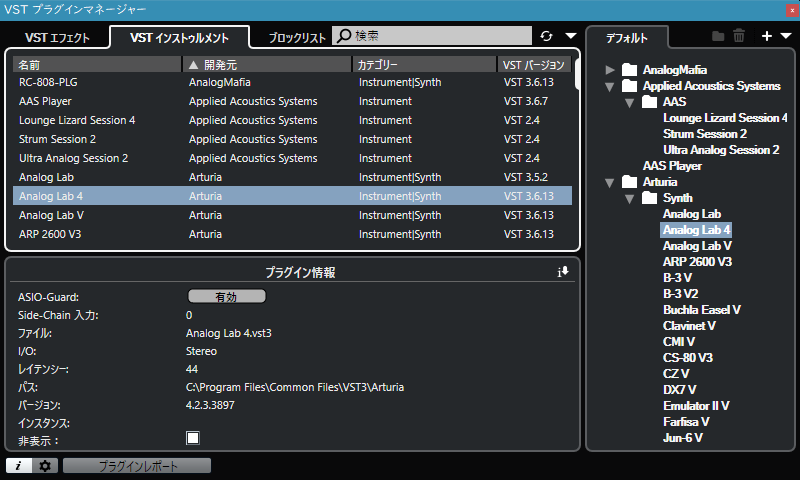Image resolution: width=800 pixels, height=480 pixels.
Task: Click the プラグインレポート button
Action: [137, 466]
